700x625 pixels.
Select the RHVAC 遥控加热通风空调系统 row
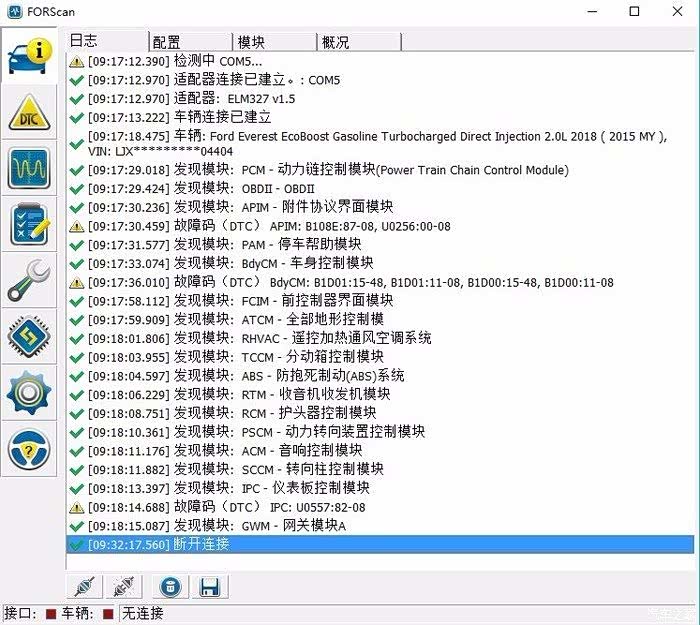(380, 338)
